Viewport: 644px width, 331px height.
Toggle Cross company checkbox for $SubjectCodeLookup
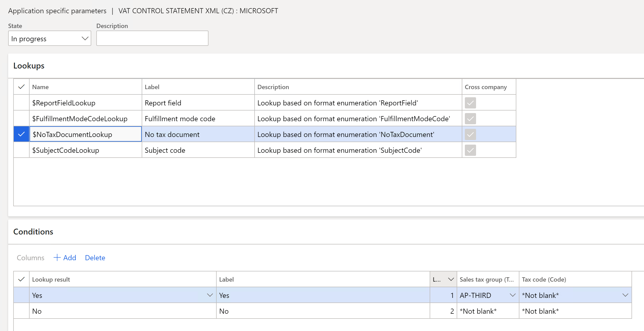click(470, 150)
